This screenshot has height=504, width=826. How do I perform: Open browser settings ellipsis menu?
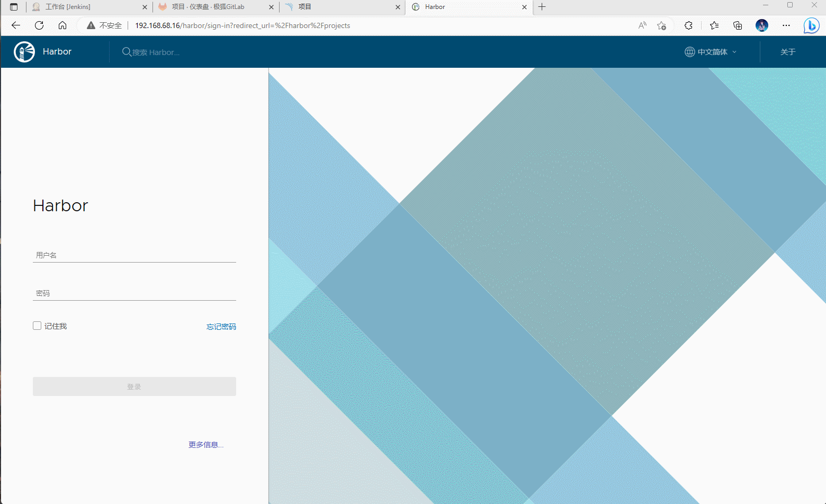coord(786,25)
